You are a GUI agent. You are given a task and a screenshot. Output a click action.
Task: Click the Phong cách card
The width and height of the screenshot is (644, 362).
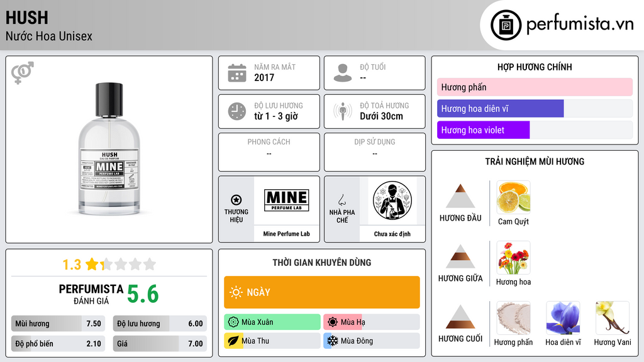tap(269, 152)
